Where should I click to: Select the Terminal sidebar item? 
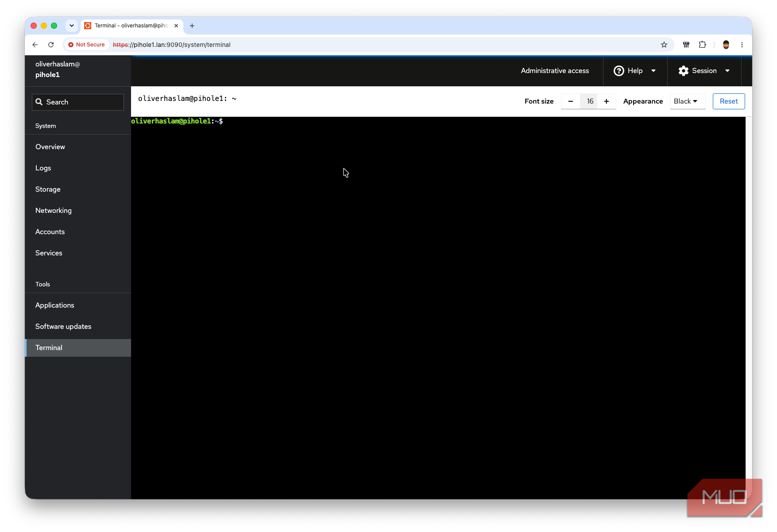click(78, 348)
